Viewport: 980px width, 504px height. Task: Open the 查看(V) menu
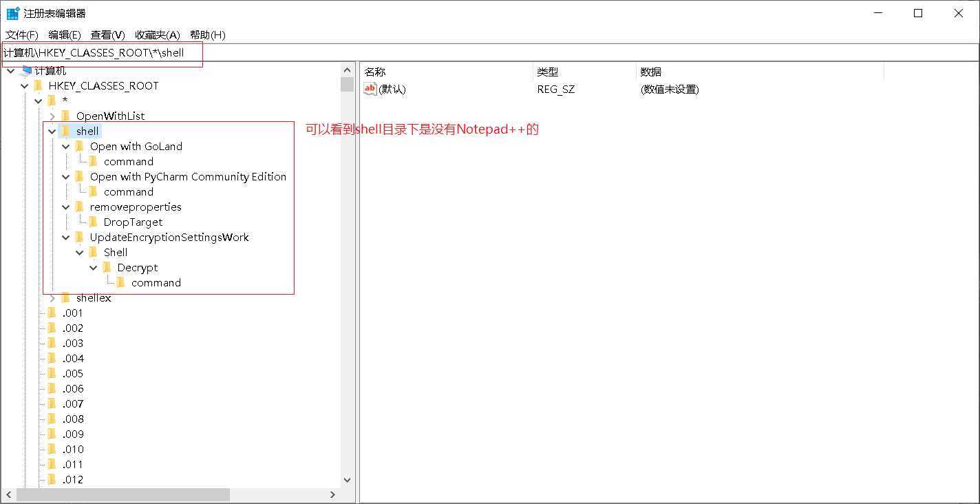coord(108,34)
